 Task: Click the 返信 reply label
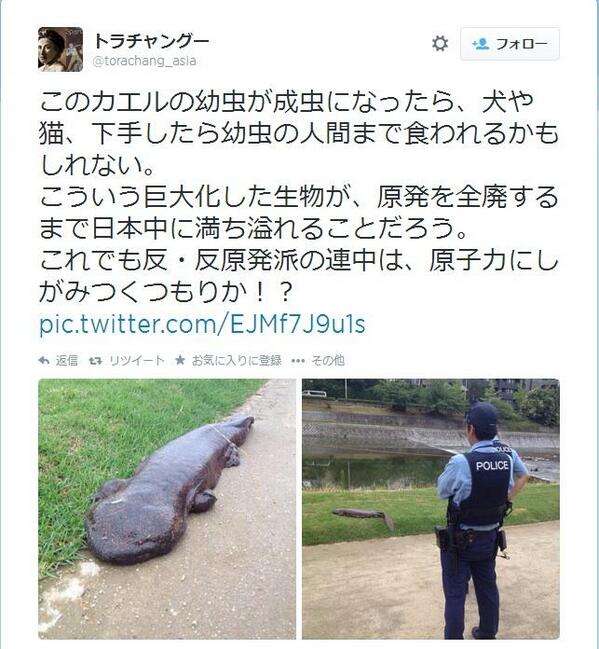[67, 361]
